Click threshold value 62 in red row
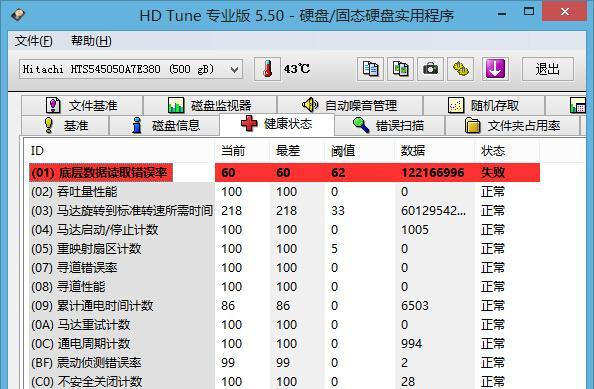 pyautogui.click(x=338, y=173)
